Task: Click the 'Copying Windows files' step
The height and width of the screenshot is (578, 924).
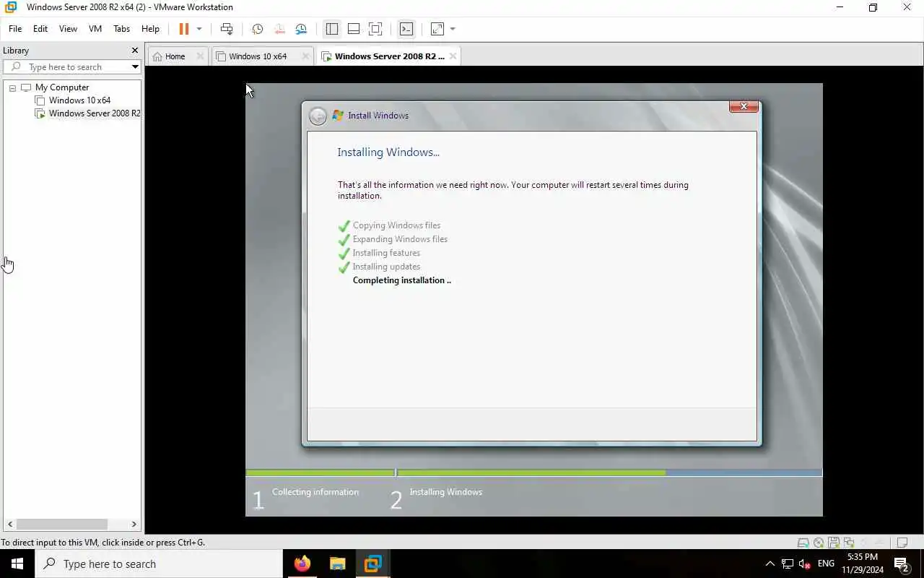Action: 396,225
